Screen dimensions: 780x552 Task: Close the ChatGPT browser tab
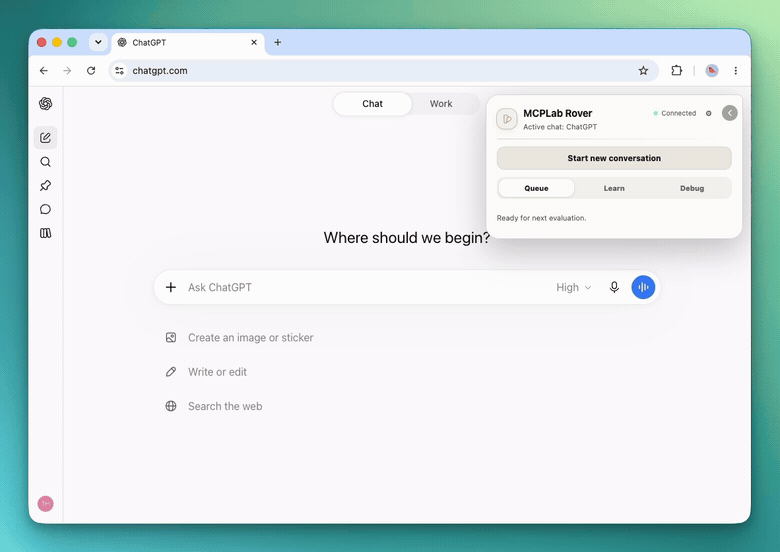(x=254, y=43)
